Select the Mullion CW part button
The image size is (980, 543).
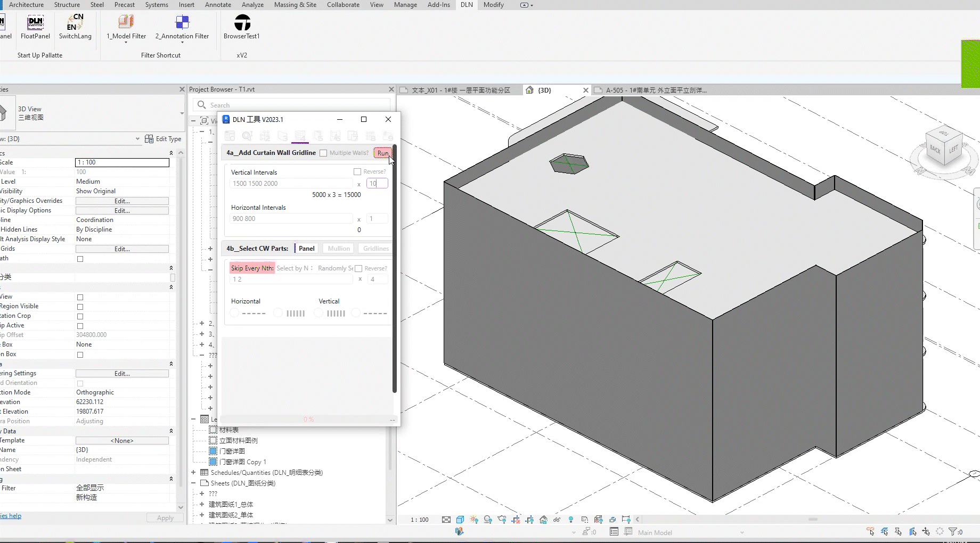pos(339,249)
